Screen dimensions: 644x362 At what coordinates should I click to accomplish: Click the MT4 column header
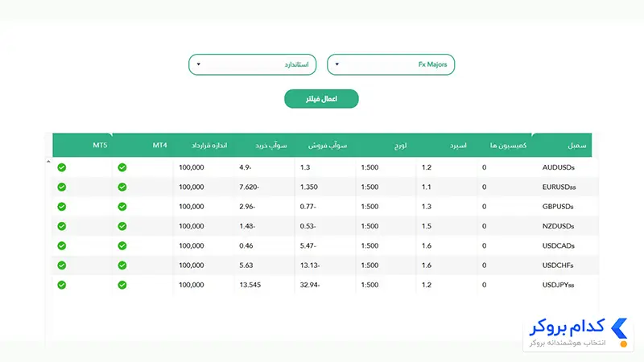[x=159, y=146]
